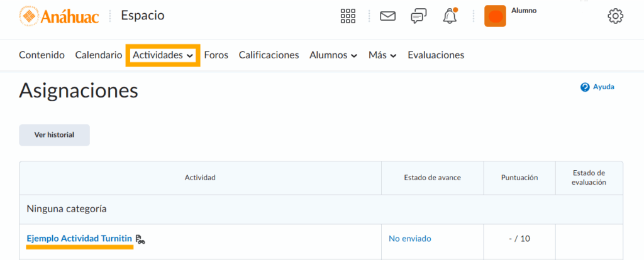Open the chat subscription alerts icon
The height and width of the screenshot is (260, 644).
[x=419, y=16]
